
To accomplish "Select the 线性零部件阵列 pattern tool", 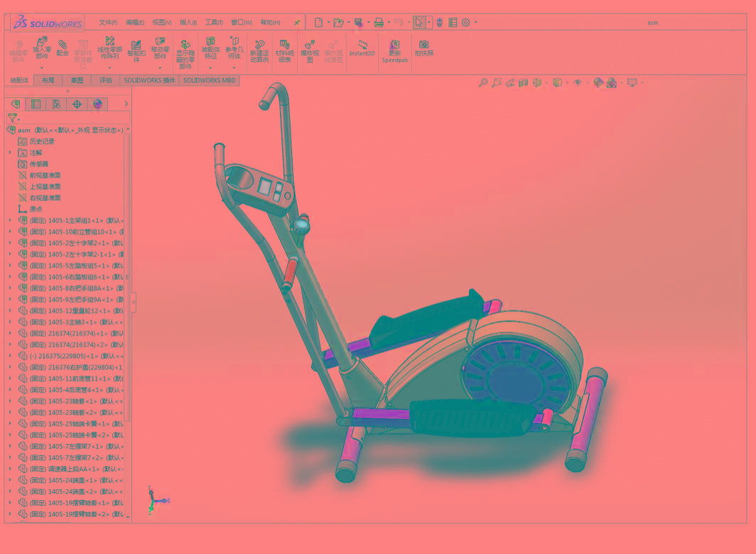I will [110, 48].
